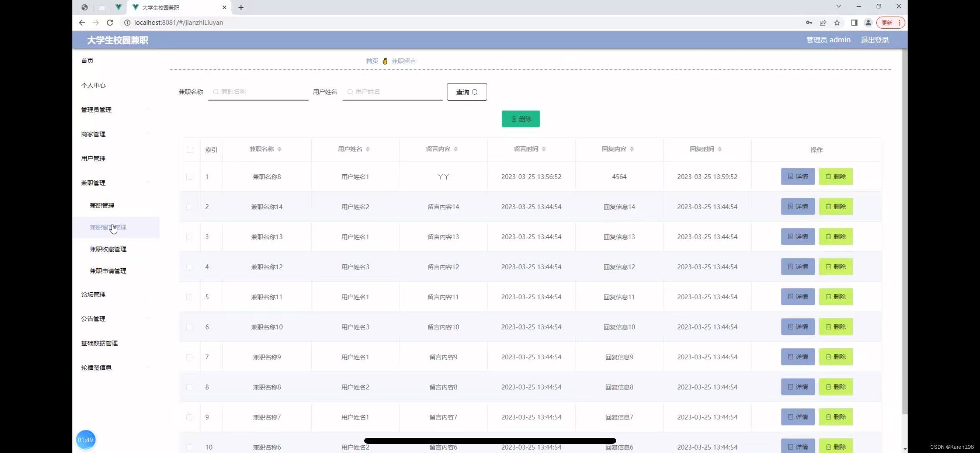Collapse the 兼职管理 parent sidebar menu

[x=116, y=183]
